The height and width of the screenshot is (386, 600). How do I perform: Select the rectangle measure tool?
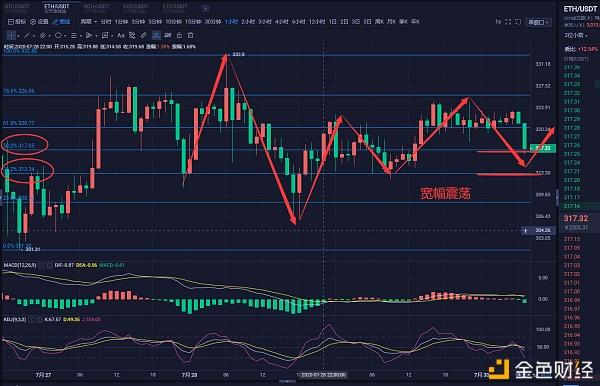(105, 36)
